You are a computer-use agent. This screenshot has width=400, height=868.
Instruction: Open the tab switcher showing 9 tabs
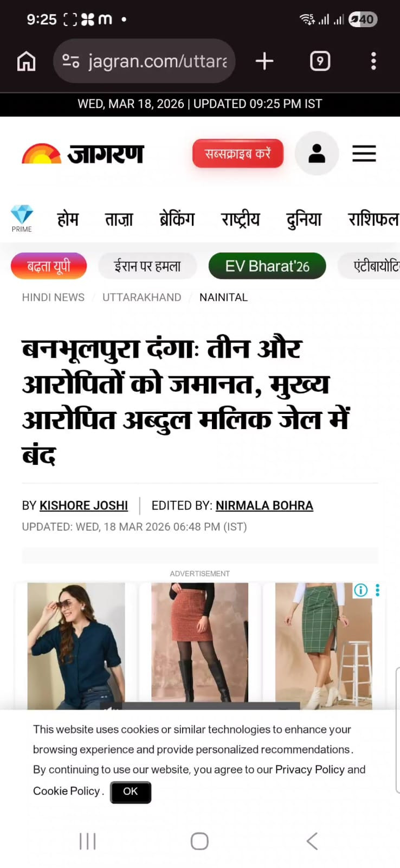pos(320,61)
